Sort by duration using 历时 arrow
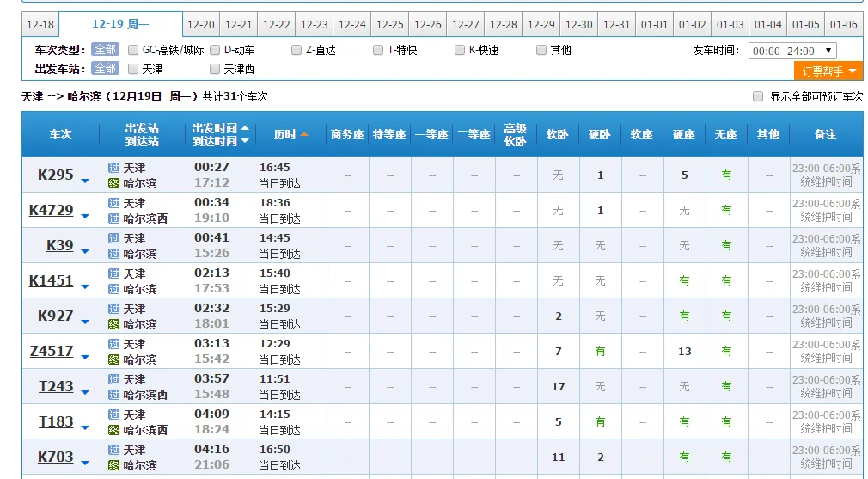 (x=304, y=134)
